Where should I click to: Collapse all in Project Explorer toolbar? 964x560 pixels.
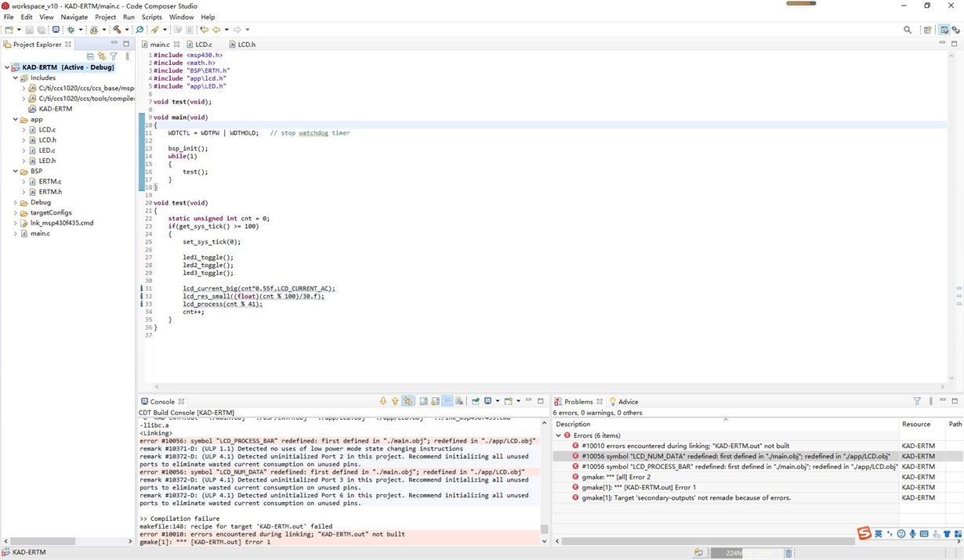90,56
